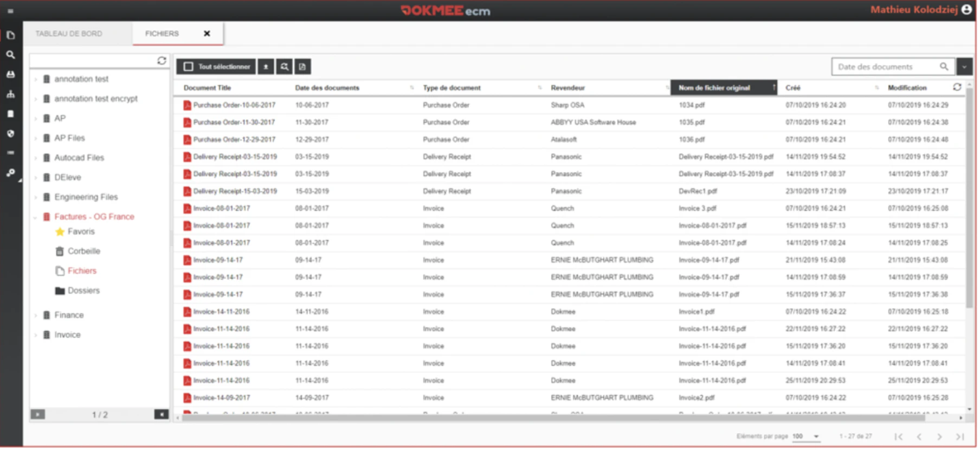Open the search magnifier in left sidebar
Viewport: 980px width, 450px height.
(x=11, y=55)
